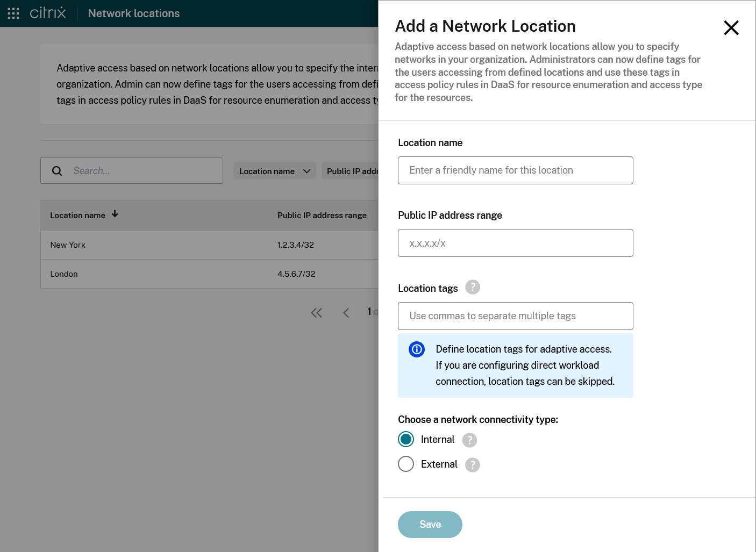Open the Citrix app grid menu
The image size is (756, 552).
[x=13, y=13]
